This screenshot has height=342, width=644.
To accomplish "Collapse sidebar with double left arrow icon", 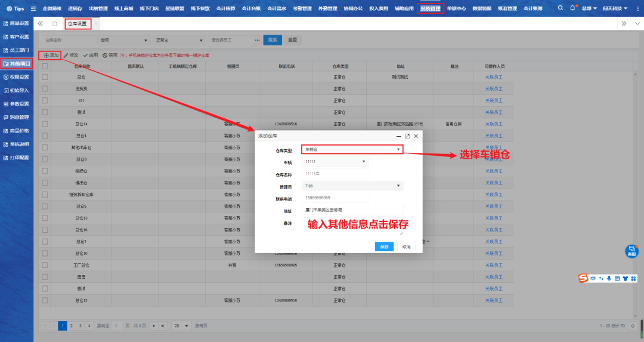I will coord(40,23).
